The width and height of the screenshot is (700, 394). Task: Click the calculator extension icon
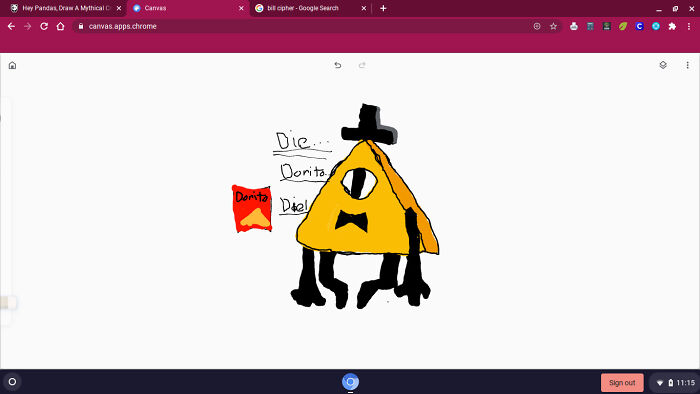(x=590, y=26)
